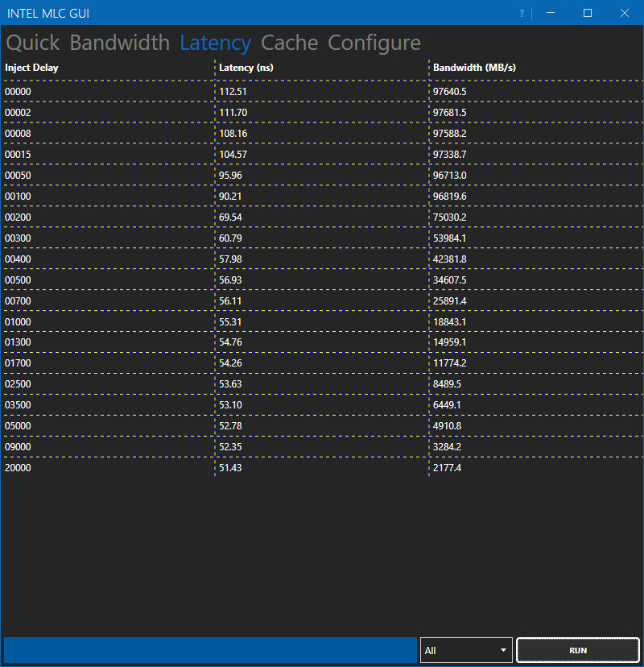Click the RUN button
Viewport: 644px width, 667px height.
pos(578,650)
